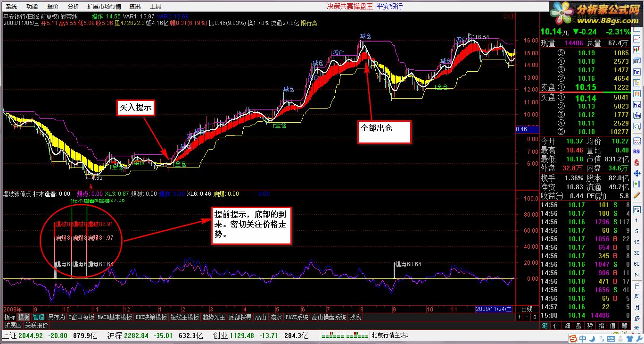Click the 平安银行 stock name in title
Viewport: 644px width, 344px height.
390,6
